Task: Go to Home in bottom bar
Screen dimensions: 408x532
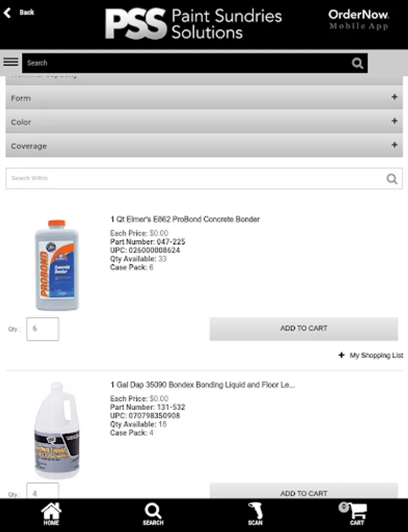Action: coord(51,513)
